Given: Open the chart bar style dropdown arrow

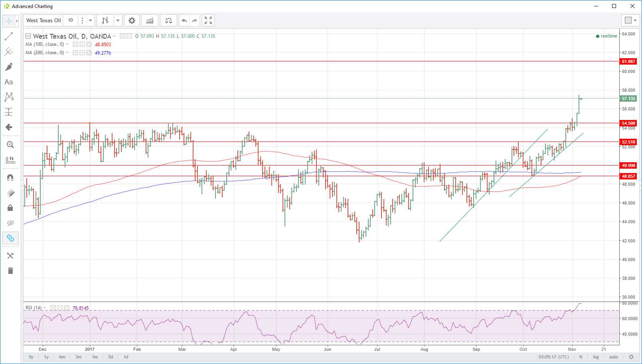Looking at the screenshot, I should (118, 20).
